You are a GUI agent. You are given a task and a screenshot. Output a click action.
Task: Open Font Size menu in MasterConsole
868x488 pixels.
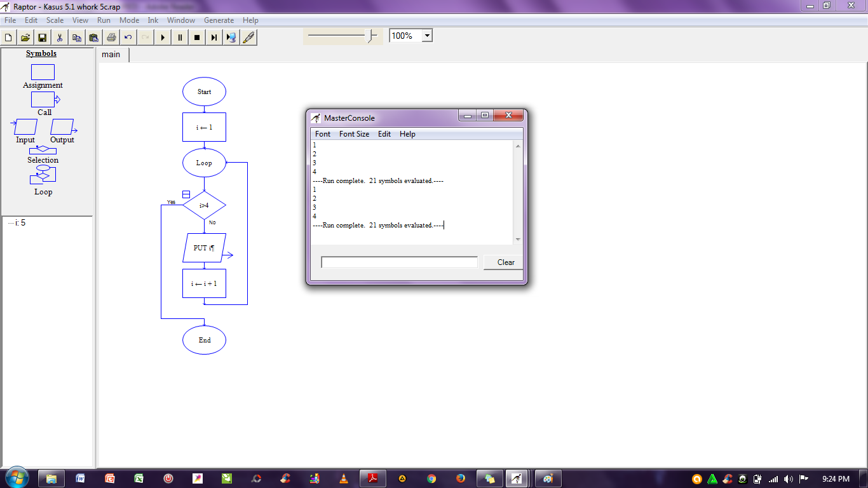click(354, 134)
